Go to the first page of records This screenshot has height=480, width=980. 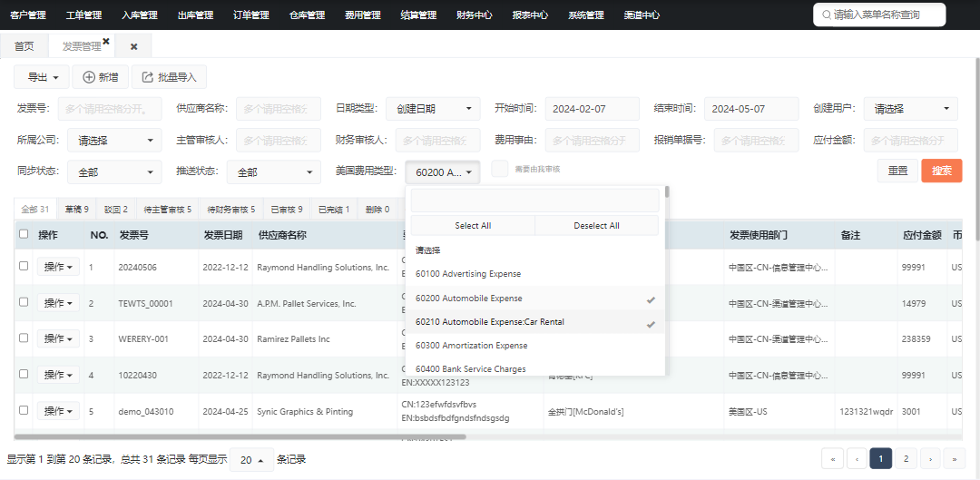[832, 459]
